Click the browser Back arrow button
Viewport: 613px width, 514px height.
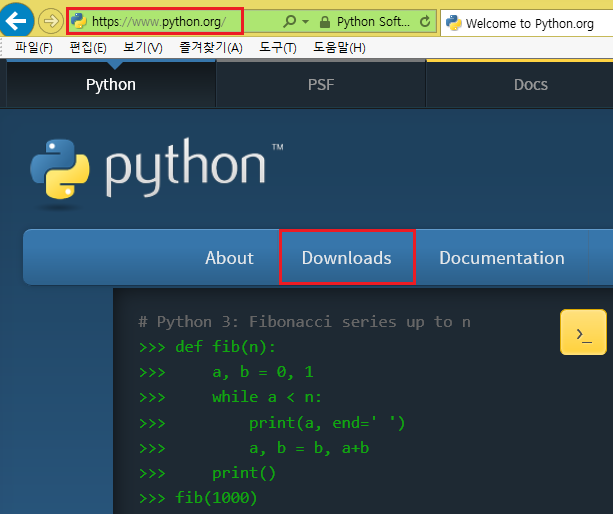click(x=16, y=20)
